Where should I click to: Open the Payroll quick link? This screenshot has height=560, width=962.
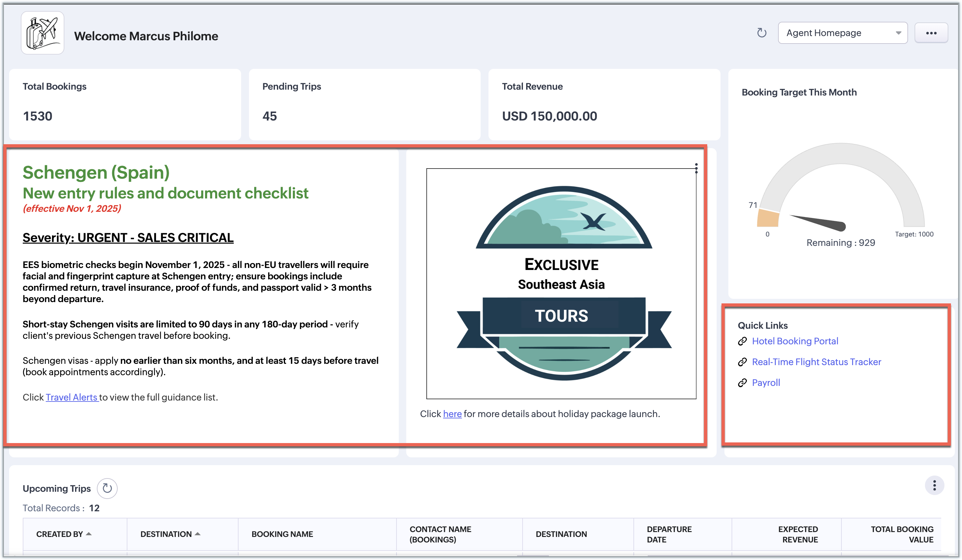point(766,383)
